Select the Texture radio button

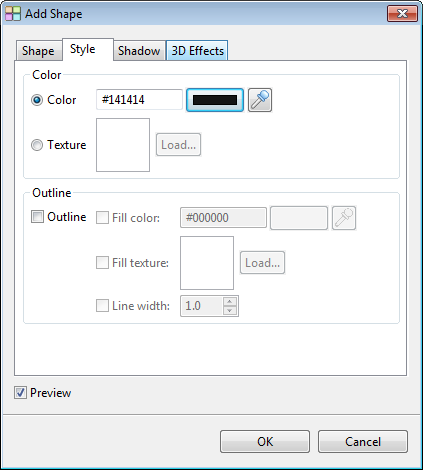tap(37, 145)
